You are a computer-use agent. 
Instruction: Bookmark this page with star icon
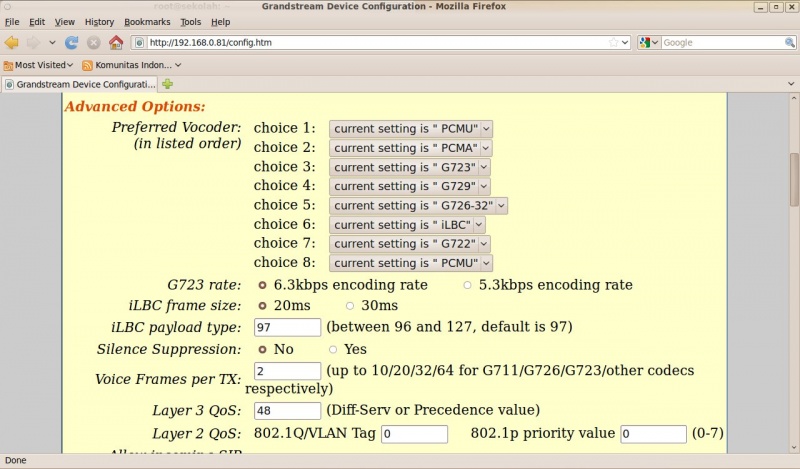pyautogui.click(x=613, y=43)
